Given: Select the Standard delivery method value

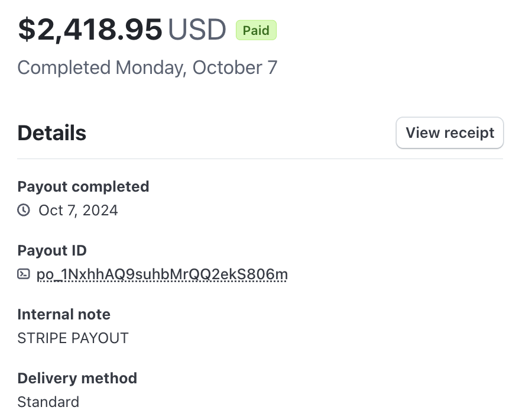Looking at the screenshot, I should [x=48, y=402].
